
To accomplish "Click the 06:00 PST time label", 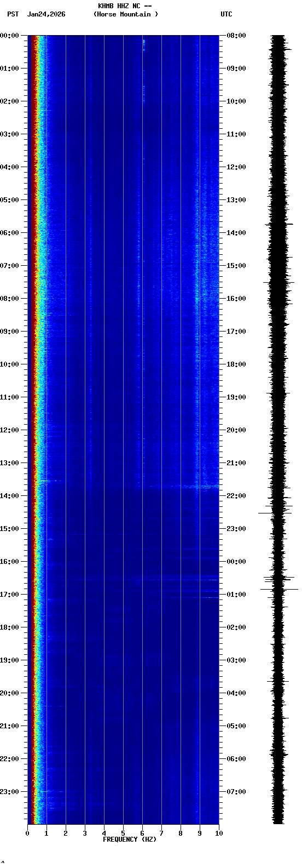I will point(10,233).
